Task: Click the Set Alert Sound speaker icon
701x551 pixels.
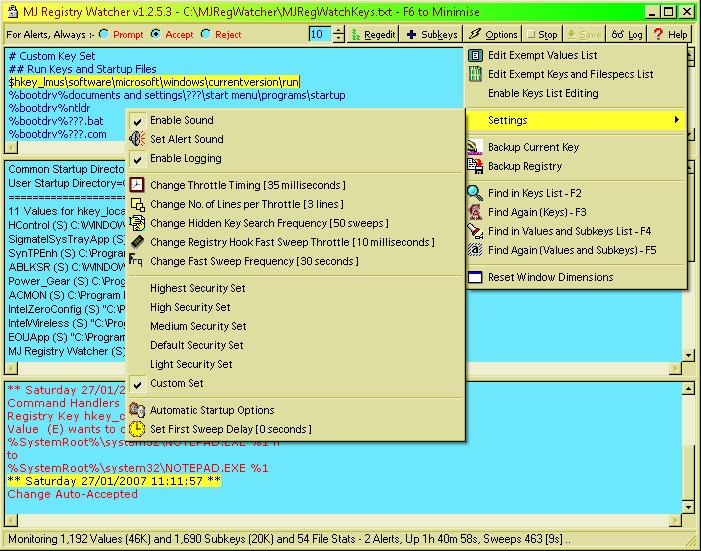Action: tap(137, 139)
